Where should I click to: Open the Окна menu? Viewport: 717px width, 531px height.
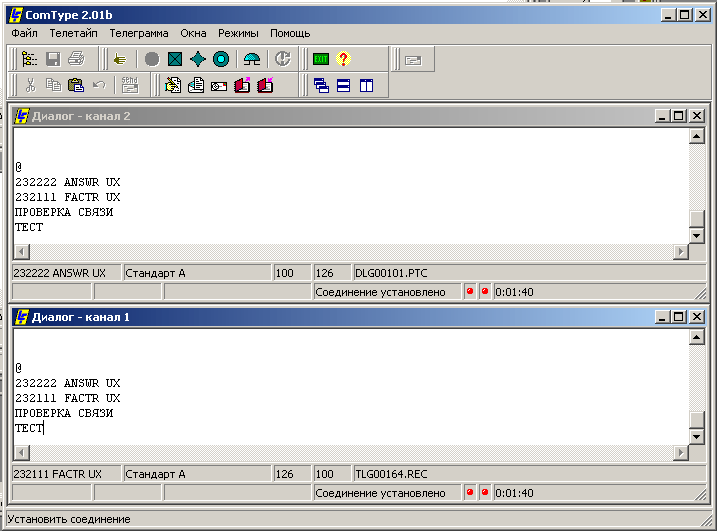tap(193, 33)
